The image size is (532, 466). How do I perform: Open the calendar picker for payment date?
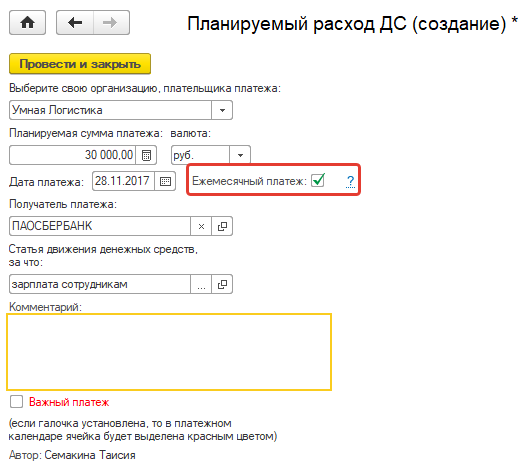165,181
